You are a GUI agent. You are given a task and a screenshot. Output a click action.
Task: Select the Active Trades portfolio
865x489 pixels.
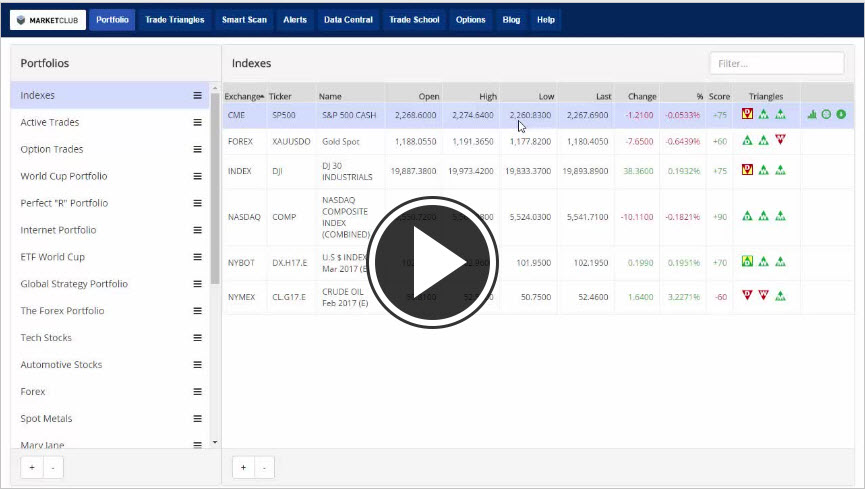109,123
